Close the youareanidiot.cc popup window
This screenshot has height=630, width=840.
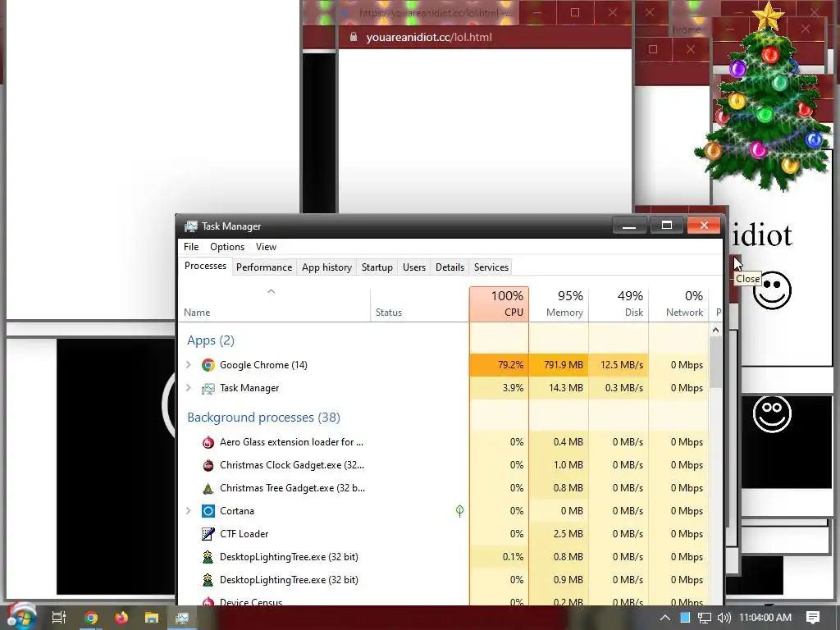(612, 12)
